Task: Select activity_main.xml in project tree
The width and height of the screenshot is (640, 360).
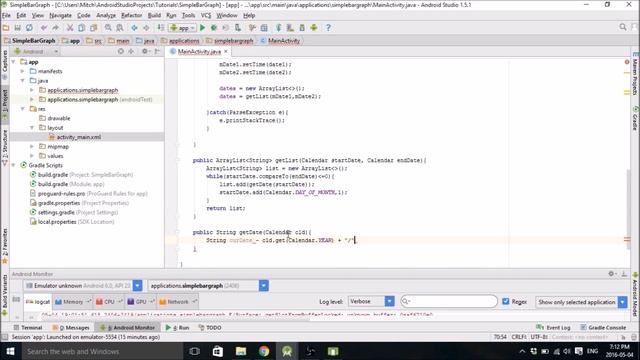Action: point(78,137)
